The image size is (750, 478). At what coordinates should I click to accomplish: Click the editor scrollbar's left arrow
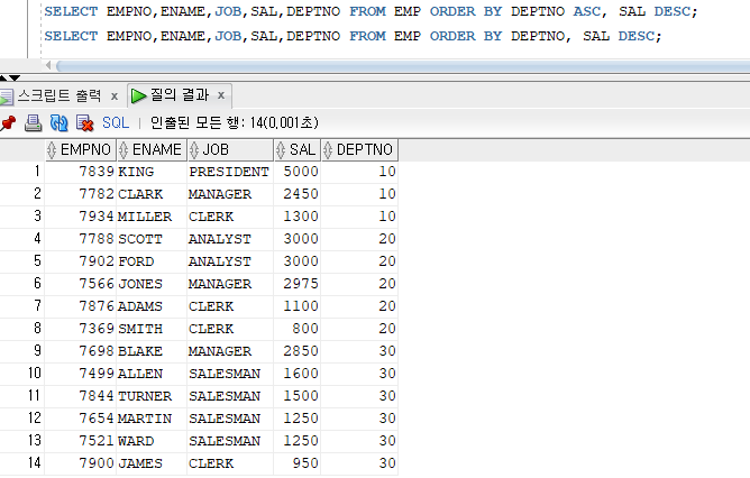[x=48, y=66]
